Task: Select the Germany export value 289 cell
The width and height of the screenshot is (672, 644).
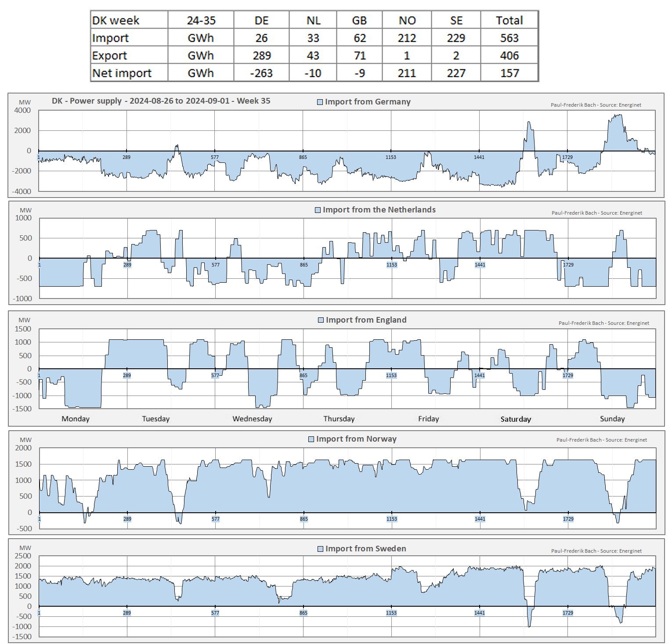Action: 261,55
